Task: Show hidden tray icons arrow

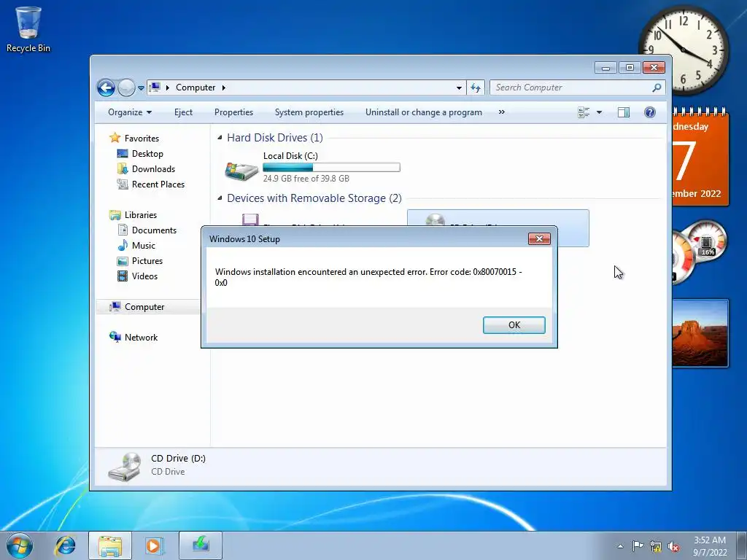Action: point(620,546)
